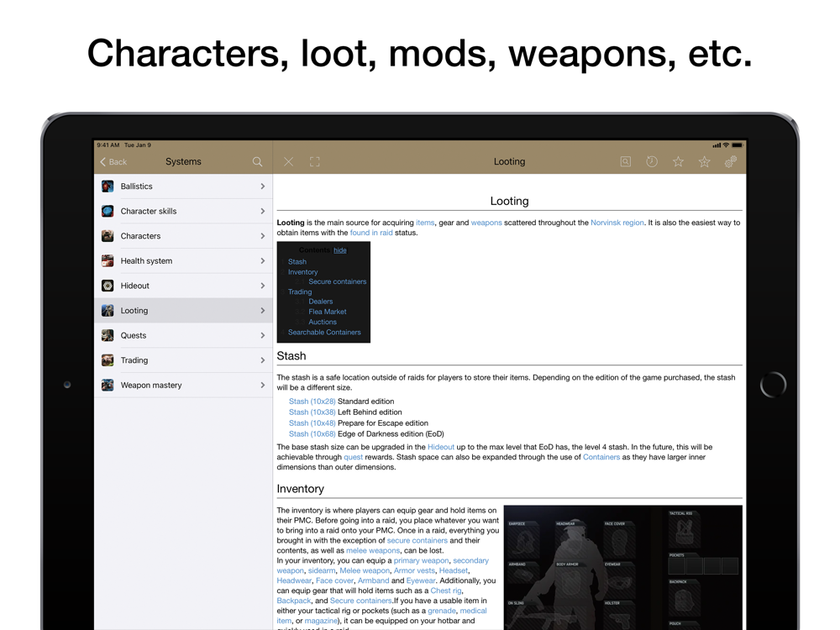Select the Character skills list entry
Viewport: 840px width, 630px height.
(183, 211)
